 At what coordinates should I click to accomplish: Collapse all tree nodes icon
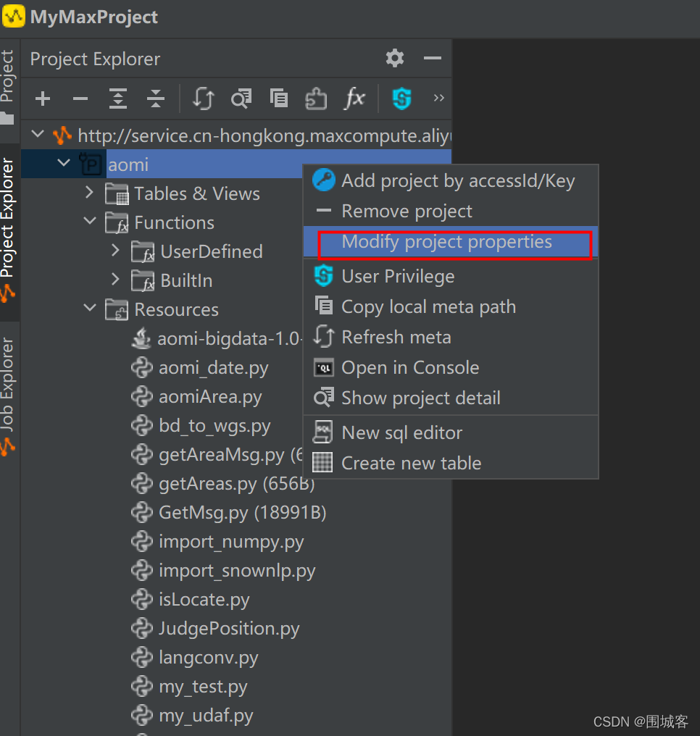coord(155,99)
